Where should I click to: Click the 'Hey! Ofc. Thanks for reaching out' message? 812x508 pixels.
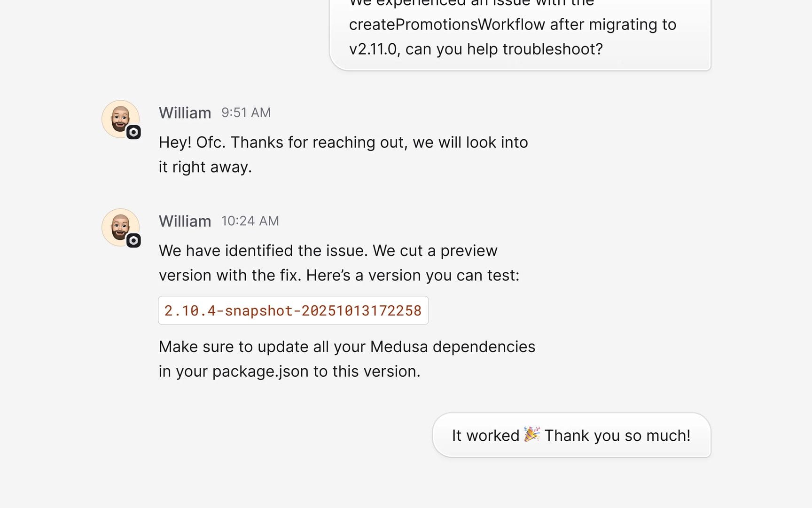coord(344,155)
